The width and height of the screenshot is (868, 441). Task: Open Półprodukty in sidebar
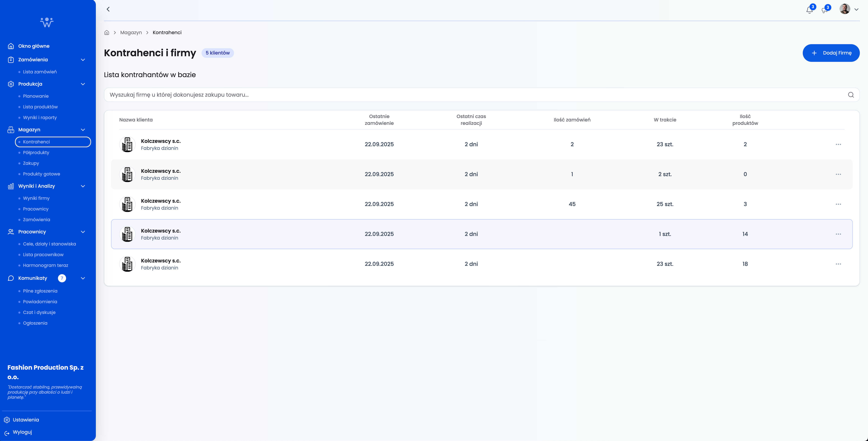(x=36, y=152)
